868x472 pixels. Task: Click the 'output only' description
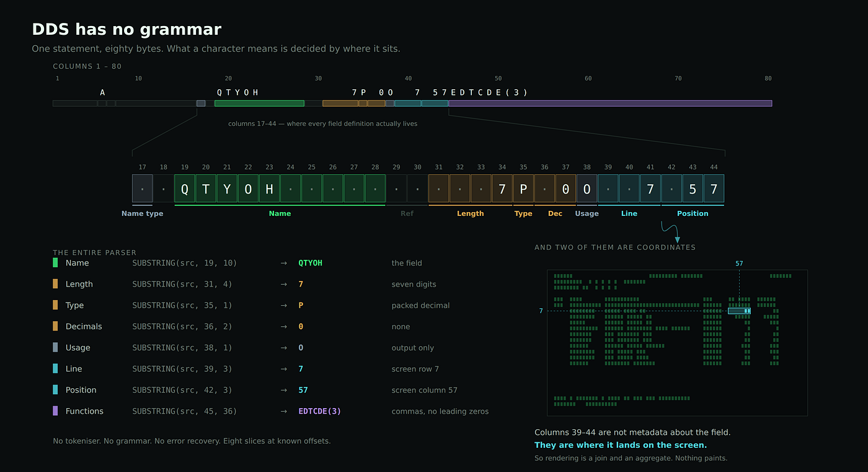pos(413,348)
